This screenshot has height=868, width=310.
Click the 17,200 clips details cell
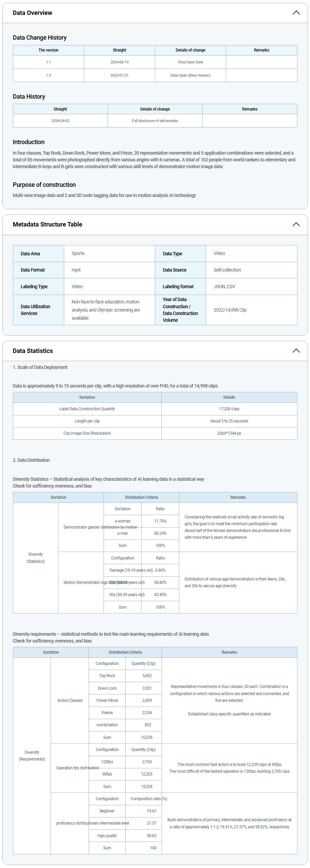click(229, 409)
